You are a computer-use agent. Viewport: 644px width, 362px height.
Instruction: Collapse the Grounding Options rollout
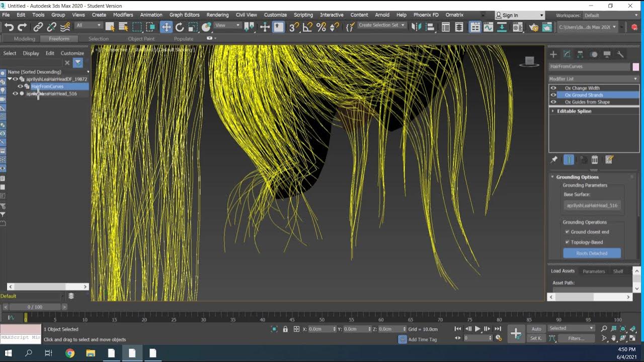552,177
